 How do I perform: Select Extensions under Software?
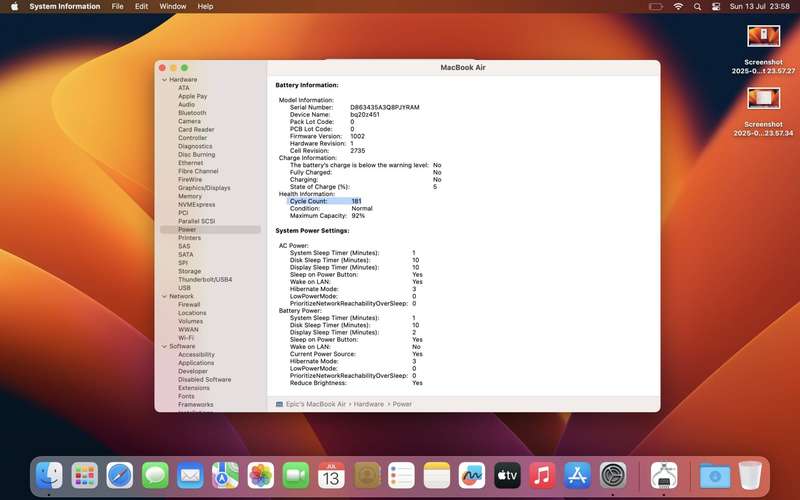pos(194,388)
